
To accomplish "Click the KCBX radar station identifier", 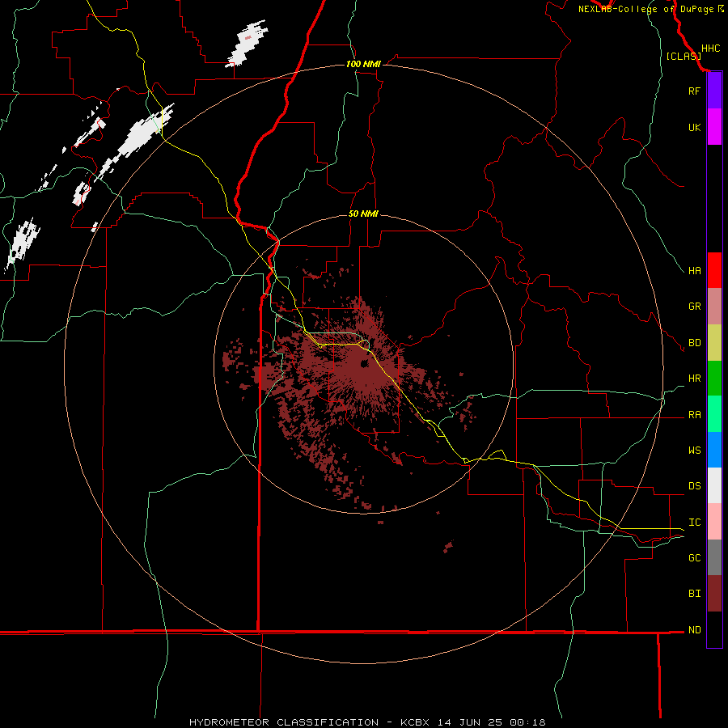I will pyautogui.click(x=415, y=722).
